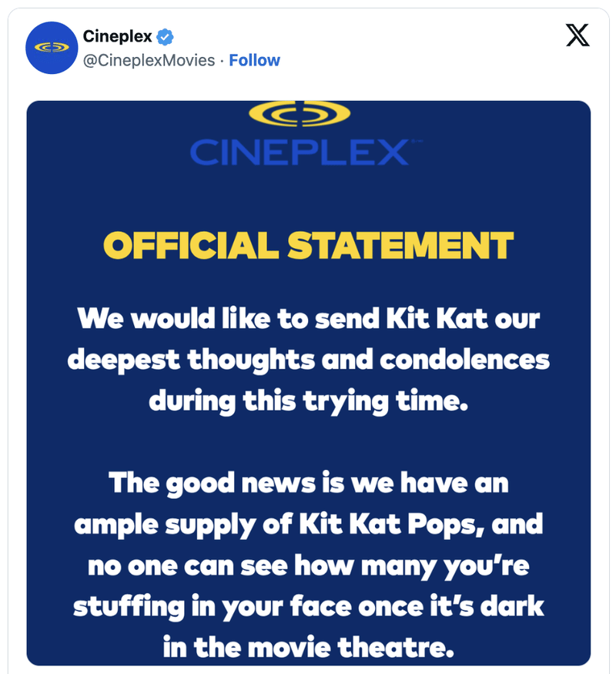Open the X logo in the corner

pos(577,35)
